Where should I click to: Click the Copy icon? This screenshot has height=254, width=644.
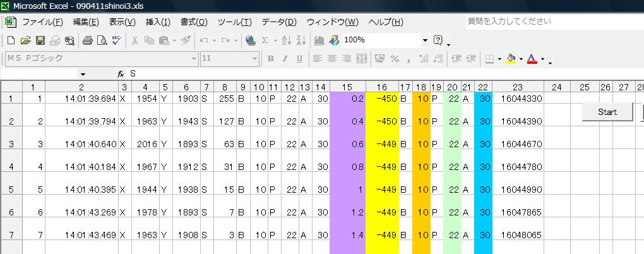pyautogui.click(x=149, y=40)
